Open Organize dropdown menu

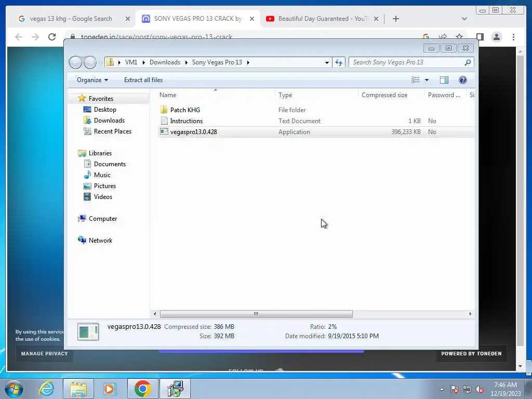coord(92,80)
